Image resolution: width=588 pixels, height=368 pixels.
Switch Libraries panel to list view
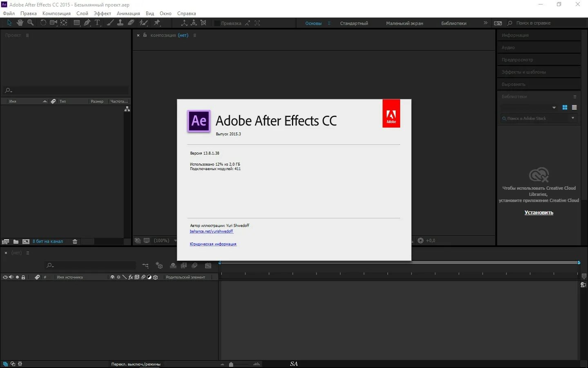coord(575,108)
